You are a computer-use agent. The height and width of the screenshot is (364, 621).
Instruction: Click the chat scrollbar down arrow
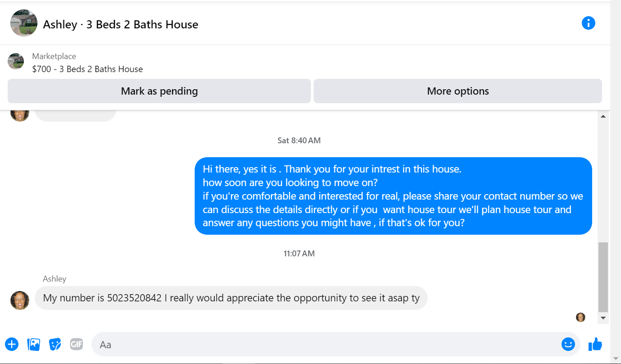[603, 318]
